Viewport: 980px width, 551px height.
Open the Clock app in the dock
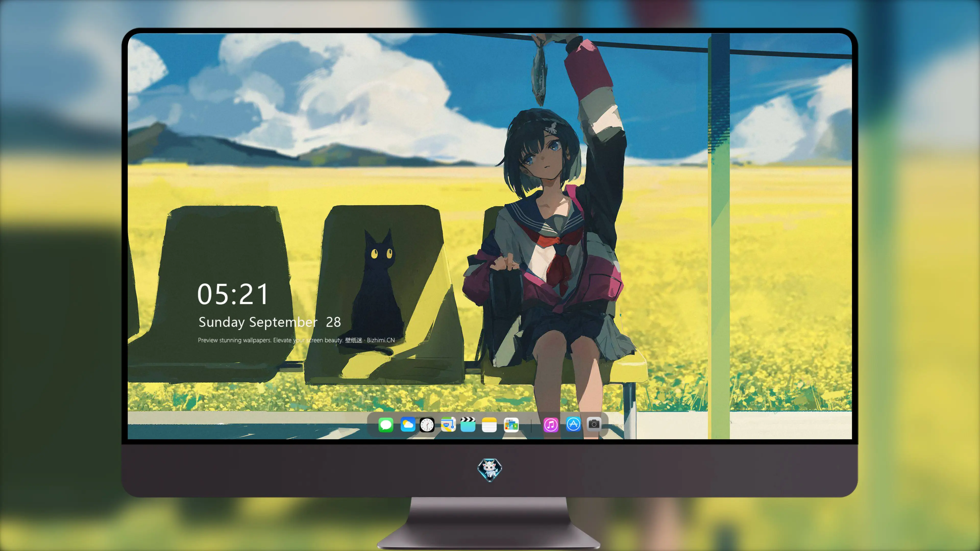click(x=427, y=424)
